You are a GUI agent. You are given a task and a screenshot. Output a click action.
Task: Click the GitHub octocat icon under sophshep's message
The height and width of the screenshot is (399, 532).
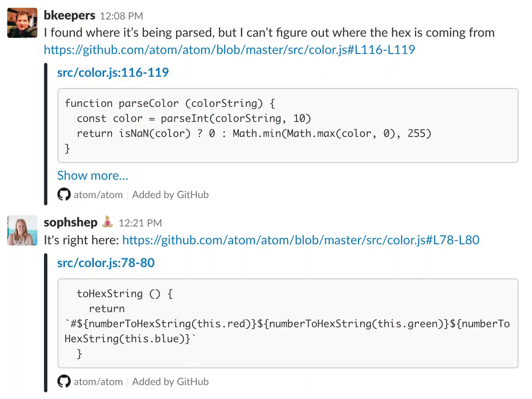click(64, 381)
